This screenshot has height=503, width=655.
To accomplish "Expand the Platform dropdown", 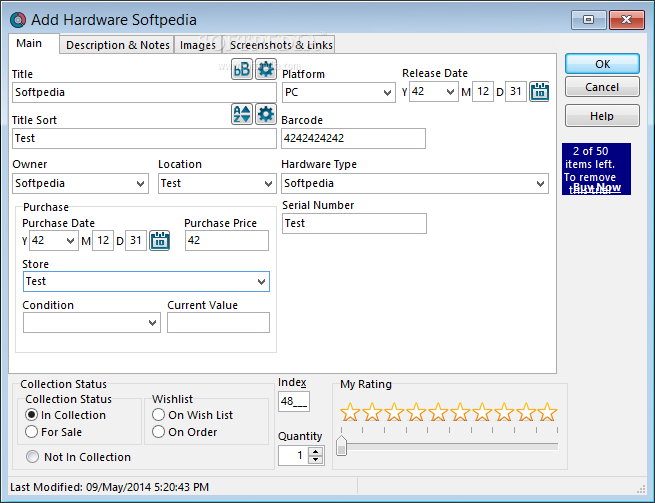I will (387, 92).
